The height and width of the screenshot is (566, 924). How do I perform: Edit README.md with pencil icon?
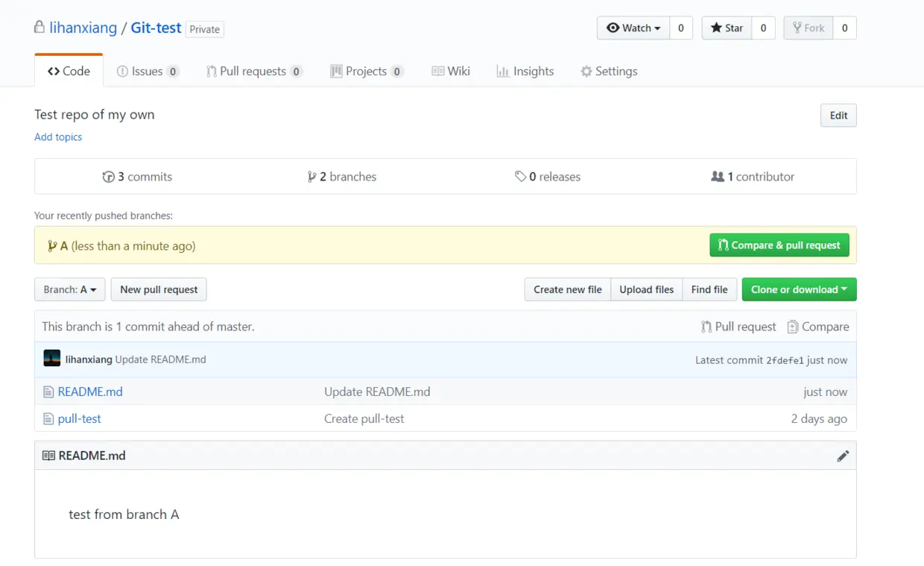coord(843,456)
